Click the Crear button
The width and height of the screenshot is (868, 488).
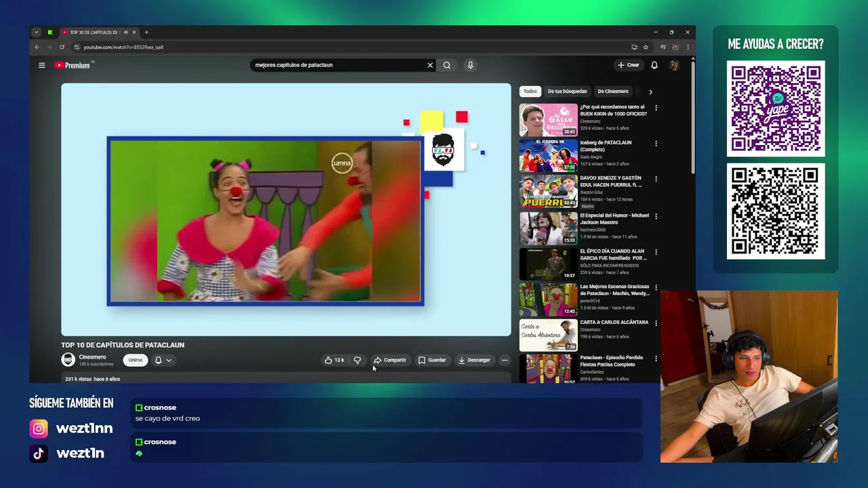coord(629,65)
